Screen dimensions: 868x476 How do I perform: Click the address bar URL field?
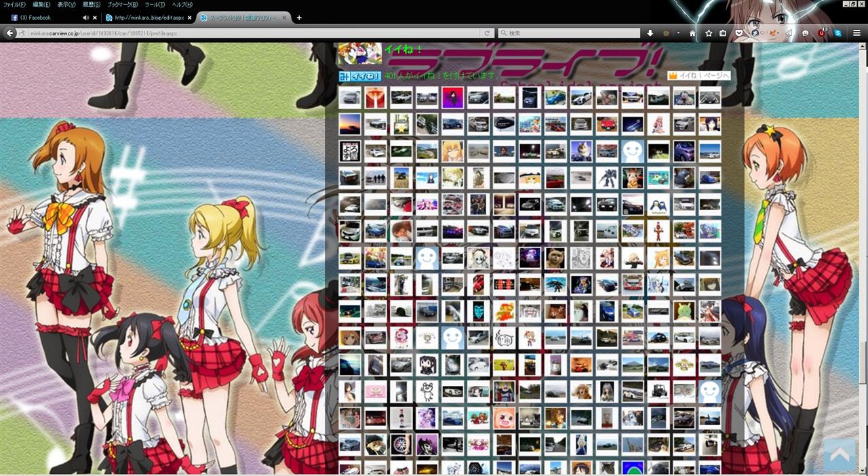click(254, 33)
